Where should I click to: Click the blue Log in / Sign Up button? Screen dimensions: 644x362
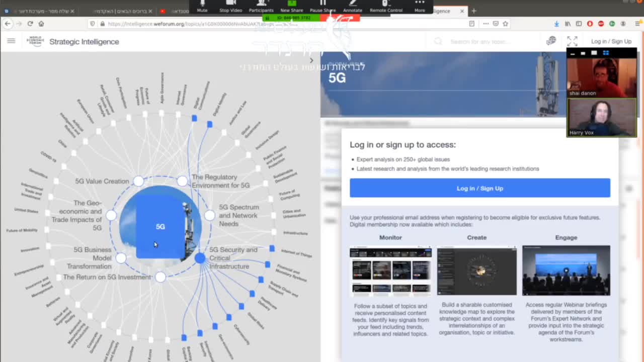480,188
